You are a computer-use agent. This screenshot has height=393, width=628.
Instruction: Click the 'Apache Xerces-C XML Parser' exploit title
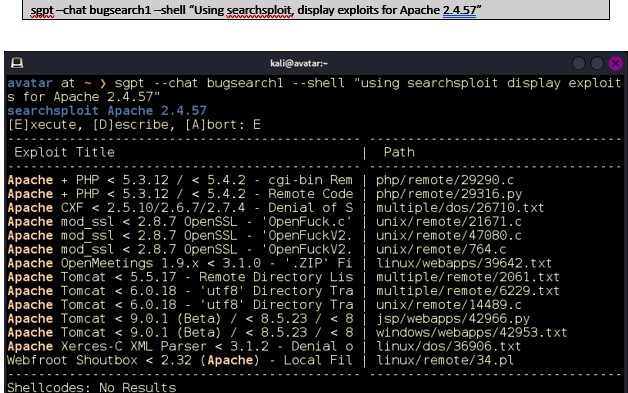[x=180, y=346]
